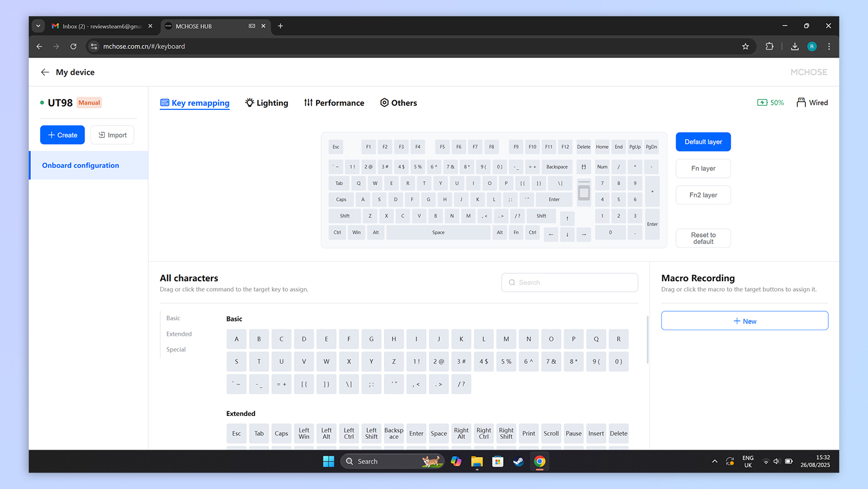The height and width of the screenshot is (489, 868).
Task: Open the Others settings tab
Action: (x=398, y=103)
